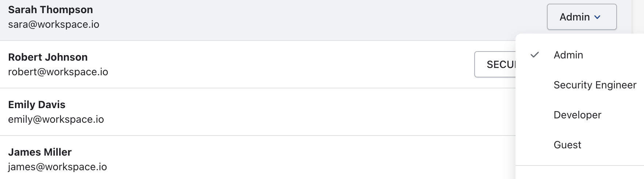This screenshot has width=644, height=179.
Task: Click the Sarah Thompson name
Action: [x=50, y=9]
